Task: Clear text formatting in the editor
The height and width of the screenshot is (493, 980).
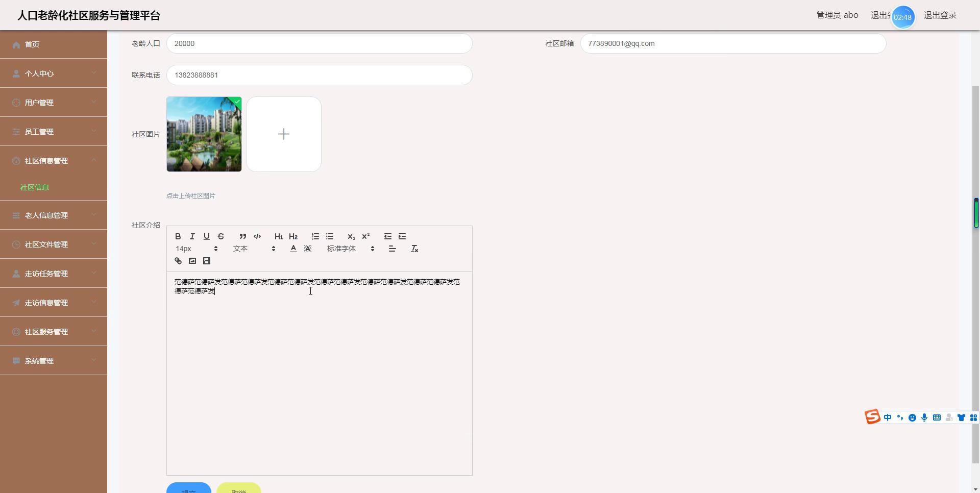Action: [x=414, y=249]
